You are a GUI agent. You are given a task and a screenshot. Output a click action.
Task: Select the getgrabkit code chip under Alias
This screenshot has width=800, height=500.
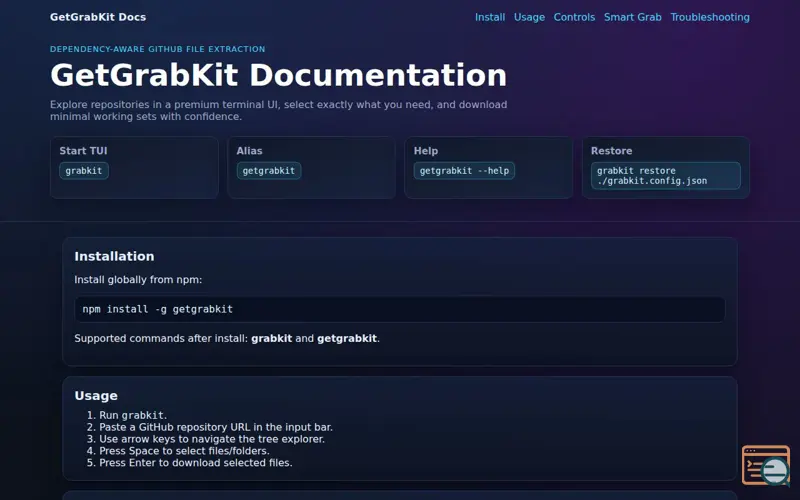tap(268, 170)
